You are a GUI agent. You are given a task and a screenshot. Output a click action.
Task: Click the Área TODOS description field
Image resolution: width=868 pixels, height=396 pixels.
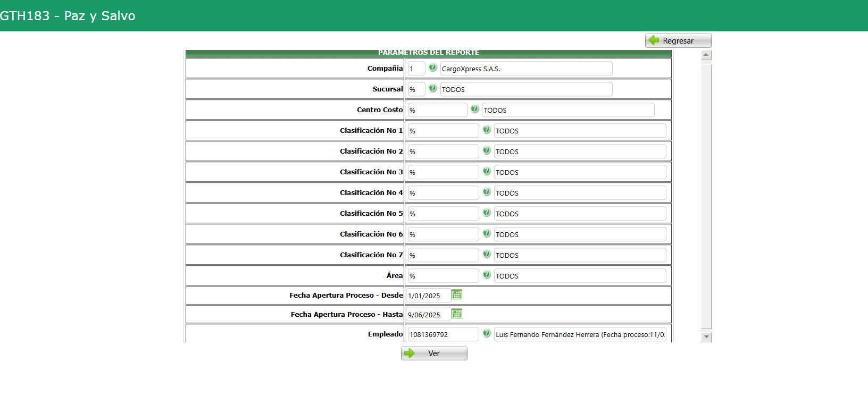[x=580, y=276]
